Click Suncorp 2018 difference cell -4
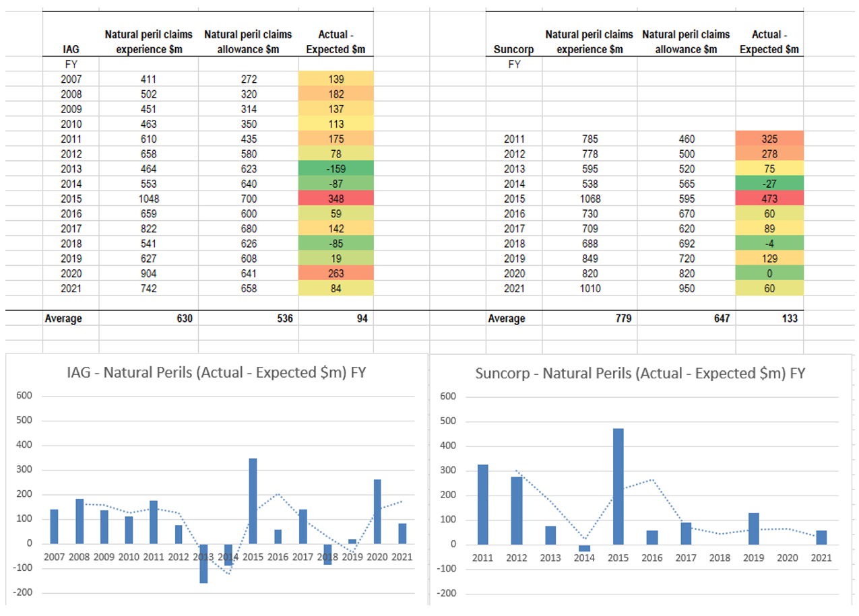Image resolution: width=859 pixels, height=616 pixels. point(769,243)
